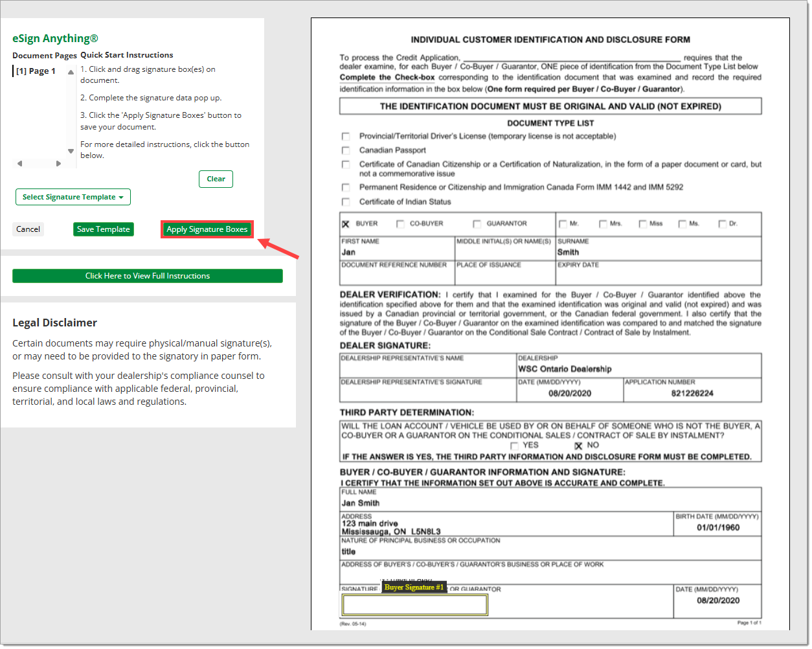
Task: Check YES under Third Party Determination
Action: 515,446
